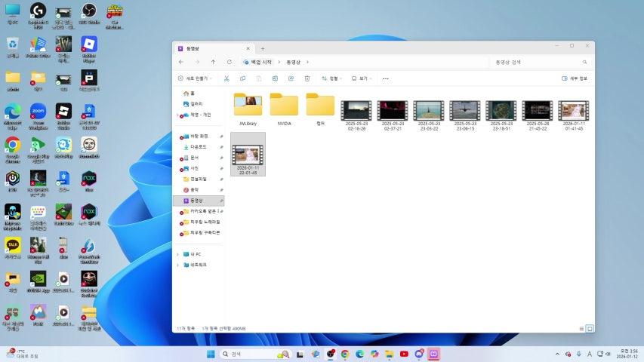Add a new tab with plus button
644x362 pixels.
(263, 48)
